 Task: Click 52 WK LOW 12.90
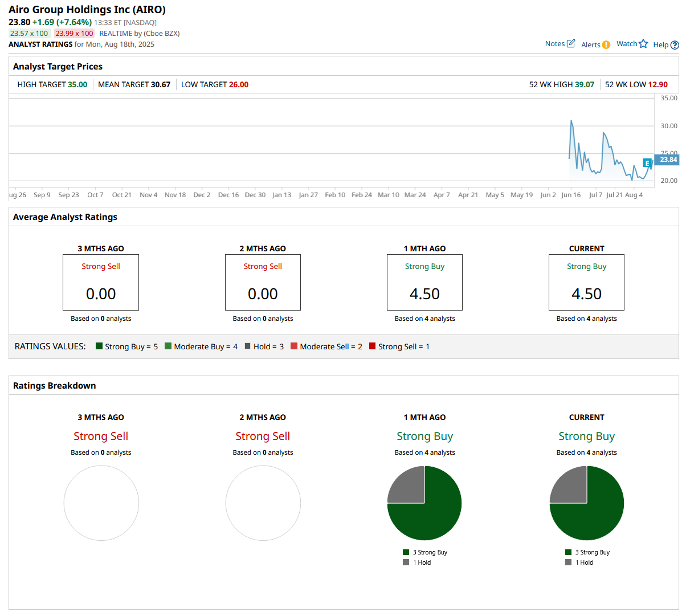[x=636, y=84]
